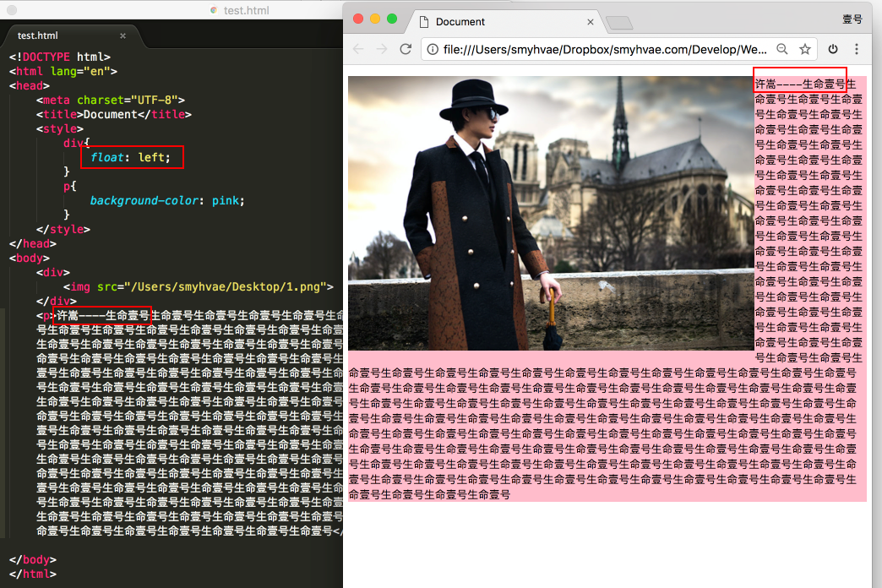Screen dimensions: 882x588
Task: Click the zoom magnifier icon in address bar
Action: pyautogui.click(x=781, y=50)
